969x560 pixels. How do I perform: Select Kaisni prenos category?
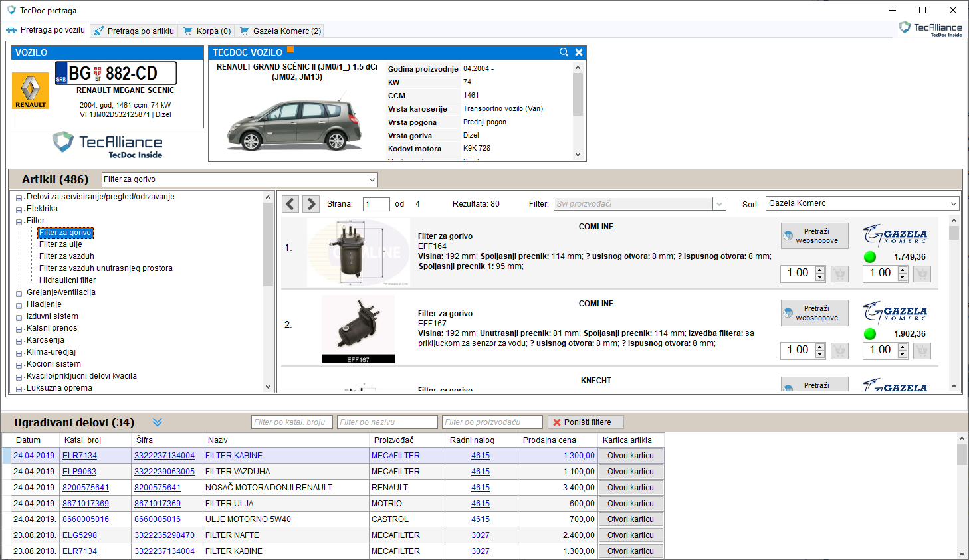(52, 328)
